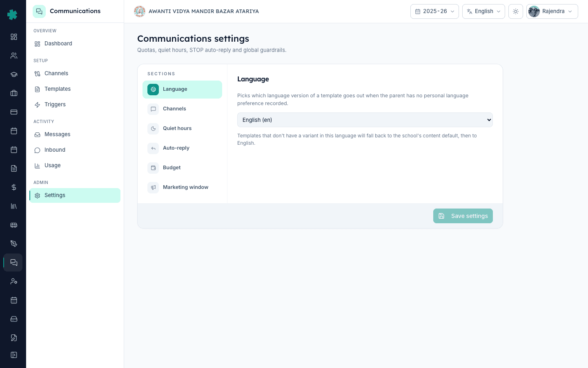Open the briefcase icon in dark rail
This screenshot has height=368, width=588.
[x=14, y=93]
